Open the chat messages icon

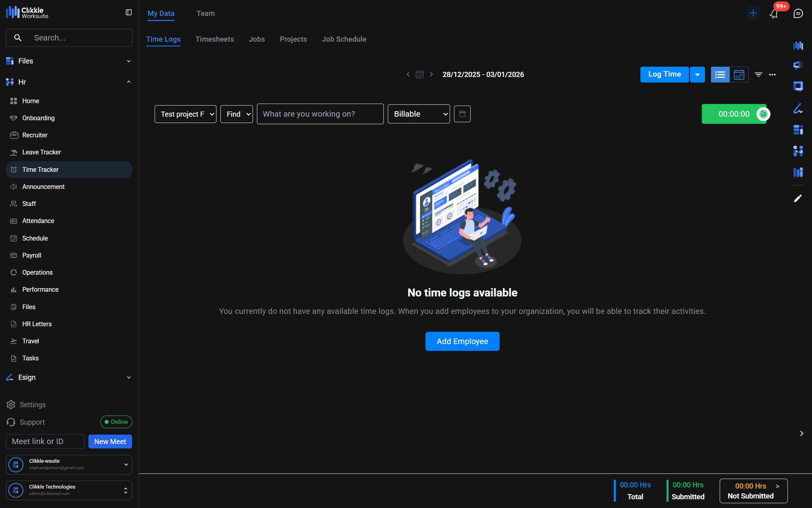pos(798,13)
